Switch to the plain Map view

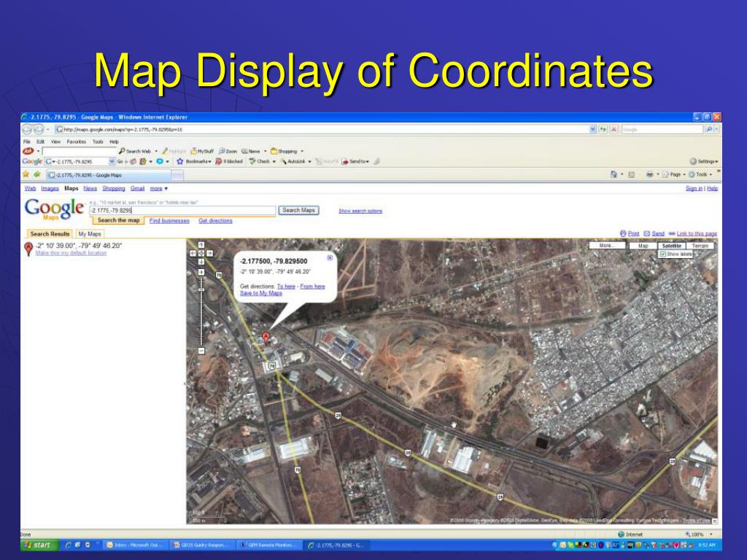point(643,246)
